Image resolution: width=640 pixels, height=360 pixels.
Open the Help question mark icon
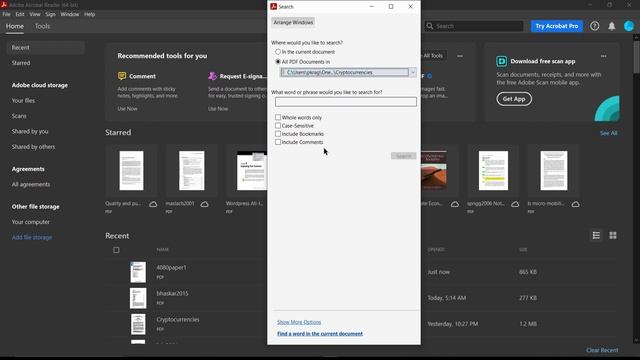pos(594,26)
